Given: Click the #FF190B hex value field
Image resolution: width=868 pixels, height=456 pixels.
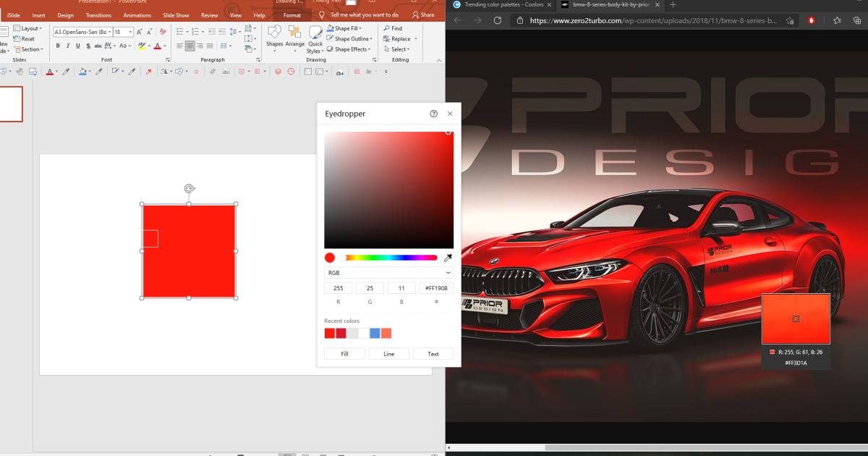Looking at the screenshot, I should pyautogui.click(x=435, y=287).
